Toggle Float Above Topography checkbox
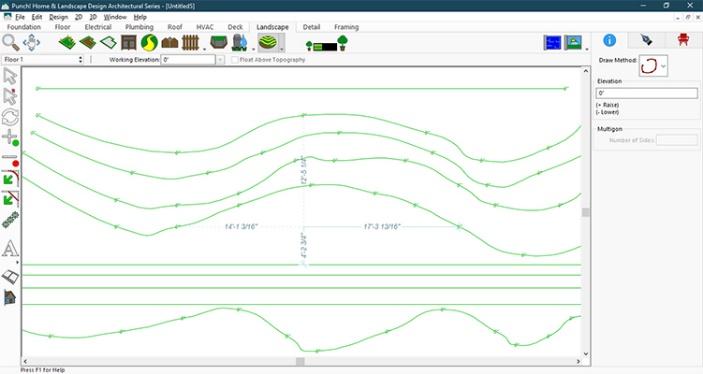 (234, 60)
